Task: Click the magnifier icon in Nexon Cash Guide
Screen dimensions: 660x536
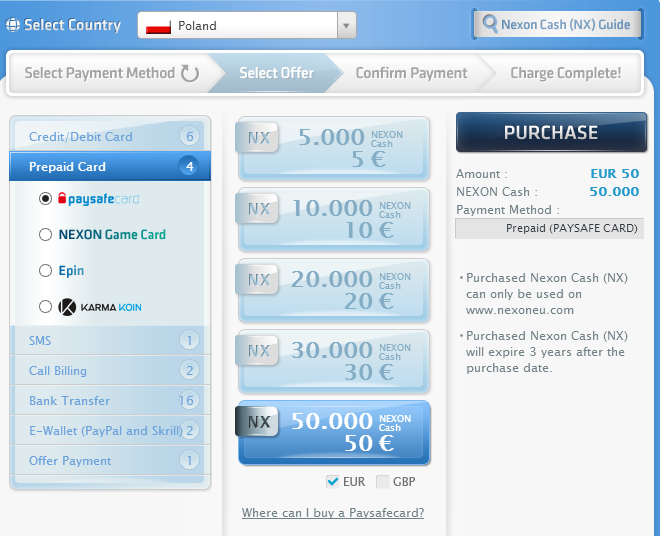Action: click(x=490, y=24)
